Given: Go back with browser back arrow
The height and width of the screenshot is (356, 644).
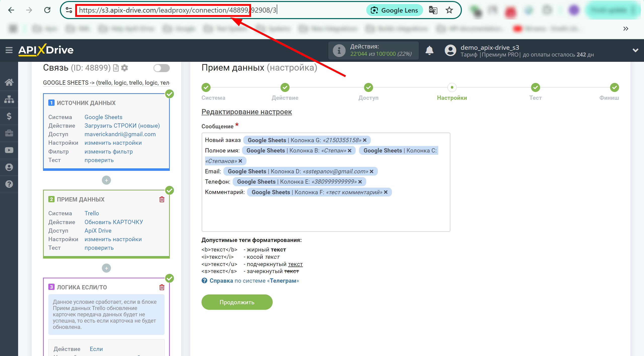Looking at the screenshot, I should click(11, 10).
